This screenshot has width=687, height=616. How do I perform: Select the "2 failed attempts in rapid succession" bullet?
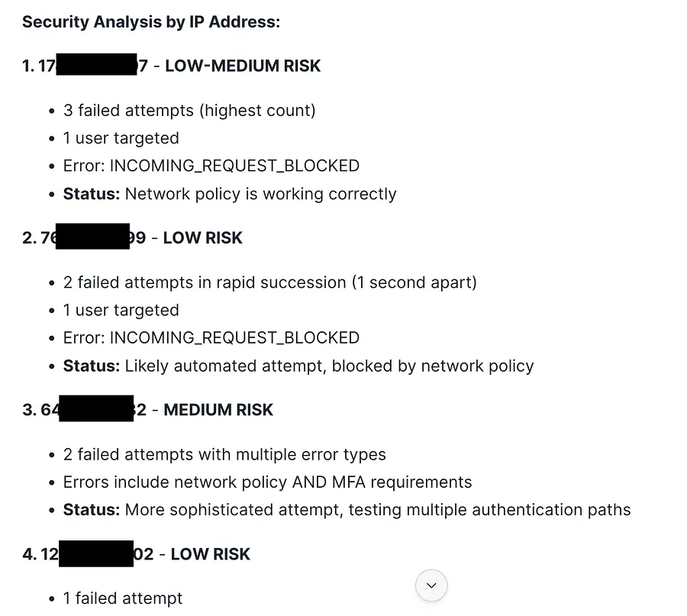[x=269, y=282]
